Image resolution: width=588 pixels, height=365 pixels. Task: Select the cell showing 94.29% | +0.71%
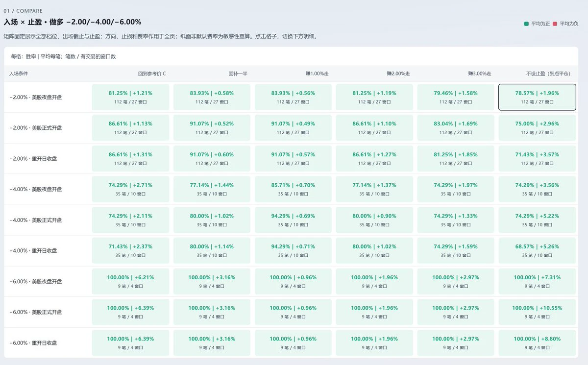tap(293, 251)
